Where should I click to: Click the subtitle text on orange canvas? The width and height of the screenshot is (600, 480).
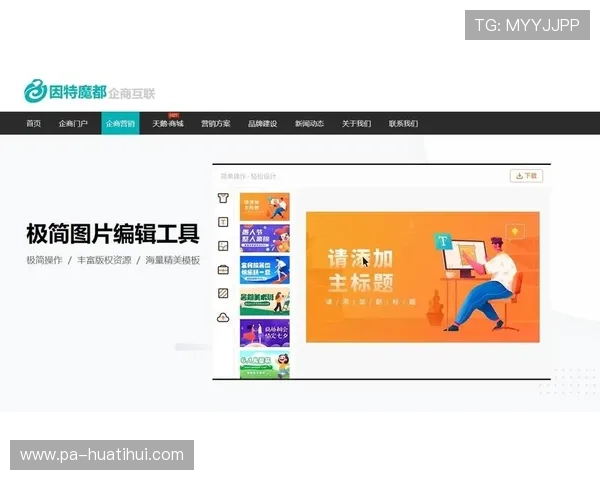[x=370, y=302]
